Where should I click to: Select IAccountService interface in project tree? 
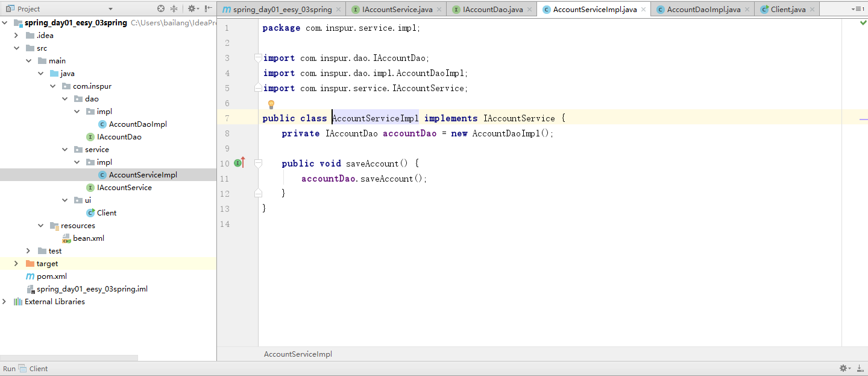[x=124, y=188]
